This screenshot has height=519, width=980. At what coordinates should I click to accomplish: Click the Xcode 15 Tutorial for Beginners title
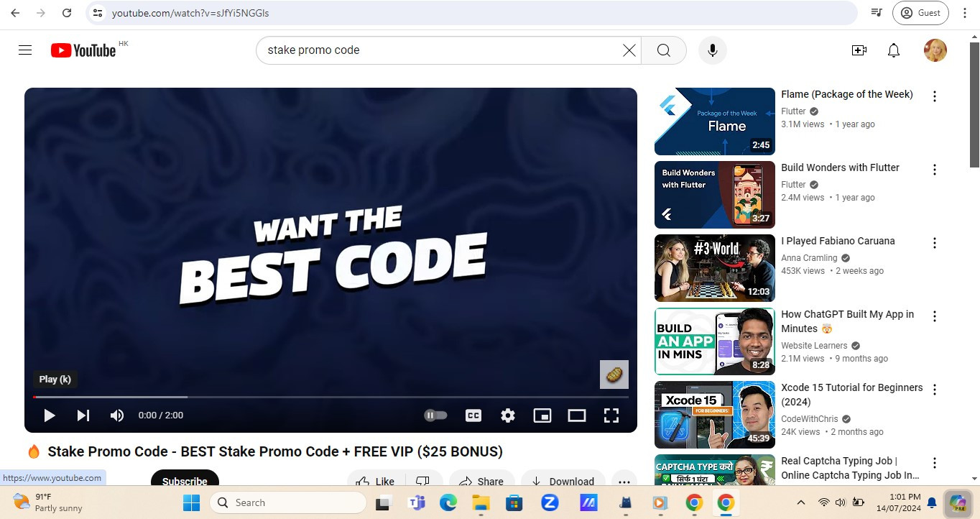click(852, 395)
